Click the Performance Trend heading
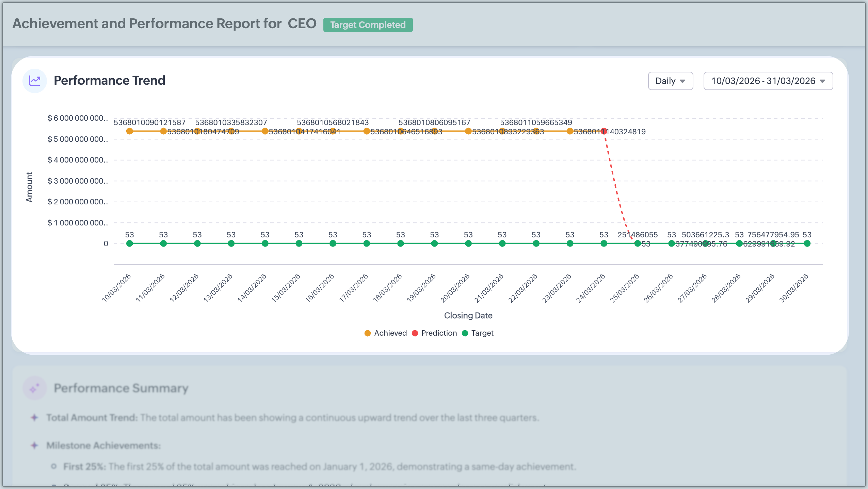The height and width of the screenshot is (489, 868). (109, 81)
